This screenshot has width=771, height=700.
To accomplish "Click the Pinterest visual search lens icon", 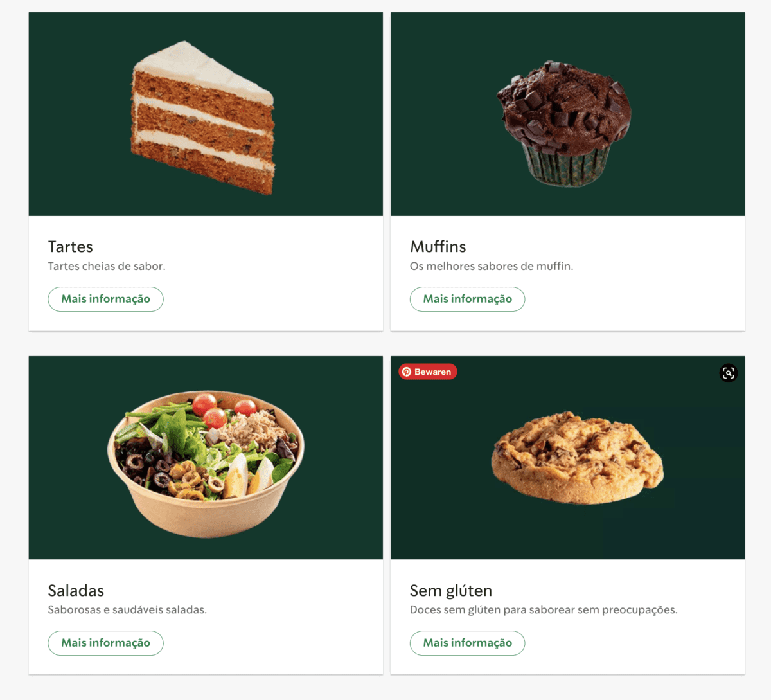I will point(729,373).
